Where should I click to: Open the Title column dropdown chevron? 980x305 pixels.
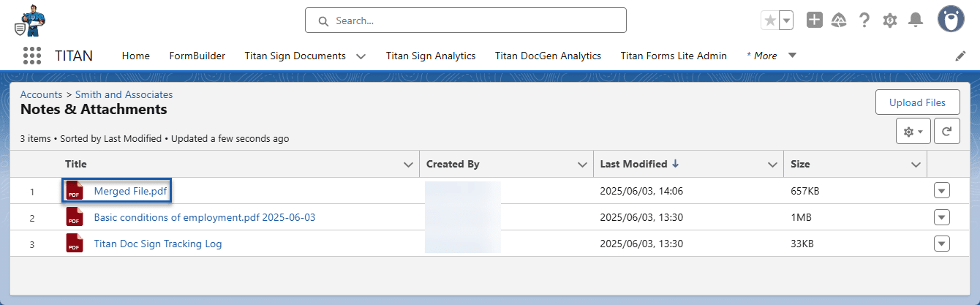coord(409,165)
